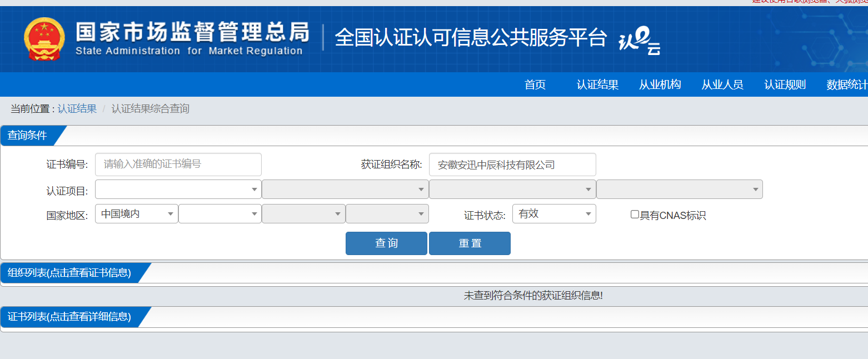Focus the 证书编号 input field
Image resolution: width=868 pixels, height=359 pixels.
pyautogui.click(x=178, y=164)
